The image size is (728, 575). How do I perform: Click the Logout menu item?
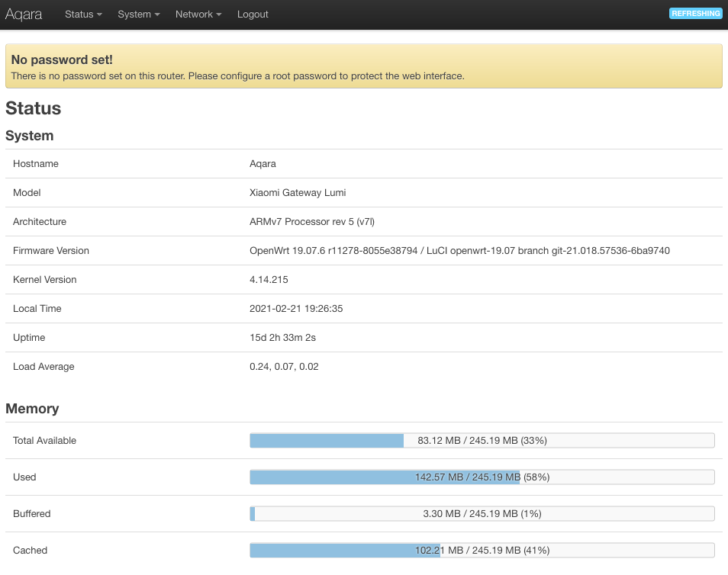point(253,14)
